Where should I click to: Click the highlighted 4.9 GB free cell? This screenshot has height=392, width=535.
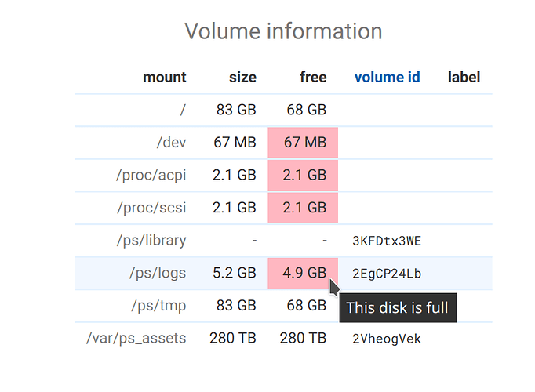point(303,273)
